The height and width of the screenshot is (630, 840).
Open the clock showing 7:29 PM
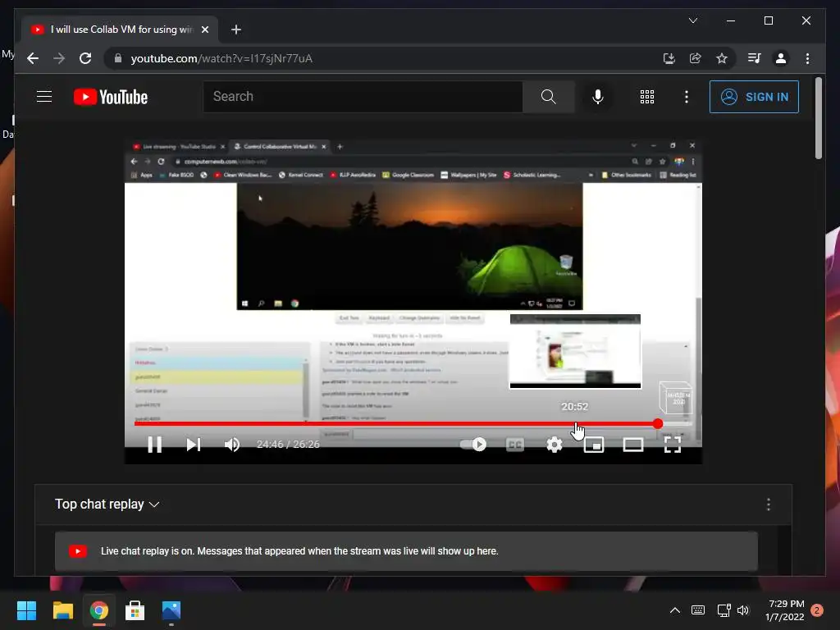(785, 610)
